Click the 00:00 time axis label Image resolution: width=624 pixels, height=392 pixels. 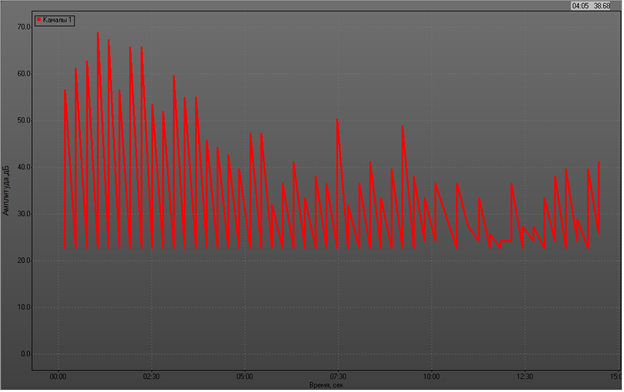pyautogui.click(x=58, y=376)
